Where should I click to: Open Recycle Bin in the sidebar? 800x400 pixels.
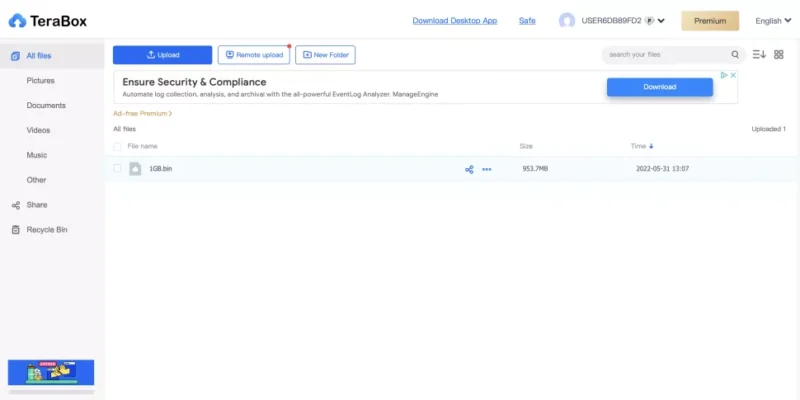47,230
